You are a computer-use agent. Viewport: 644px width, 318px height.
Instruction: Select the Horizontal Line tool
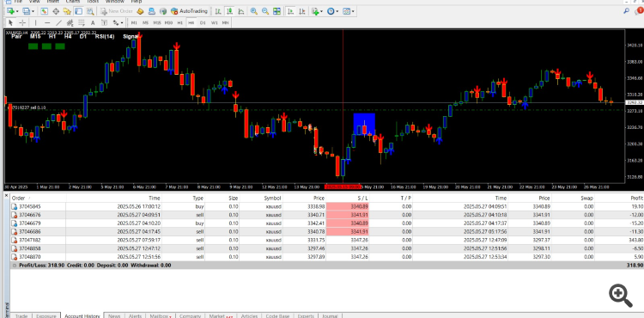[x=47, y=22]
